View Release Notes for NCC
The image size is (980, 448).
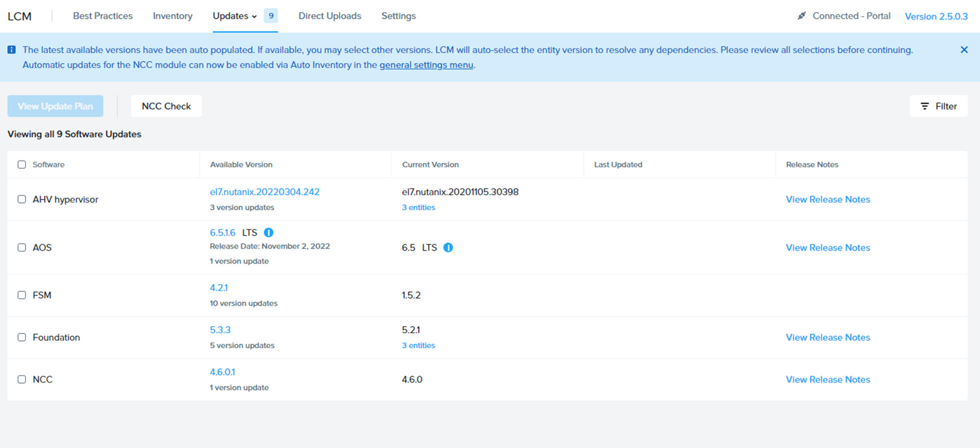(x=828, y=379)
